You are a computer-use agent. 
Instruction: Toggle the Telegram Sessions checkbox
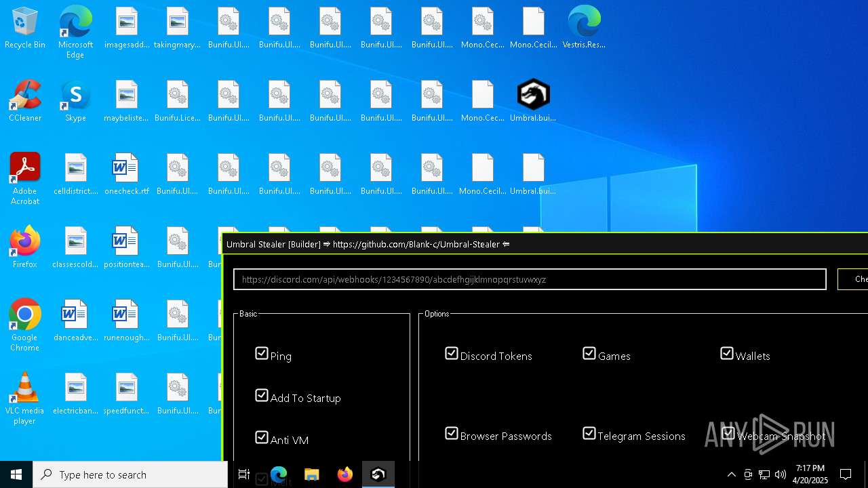pyautogui.click(x=589, y=433)
